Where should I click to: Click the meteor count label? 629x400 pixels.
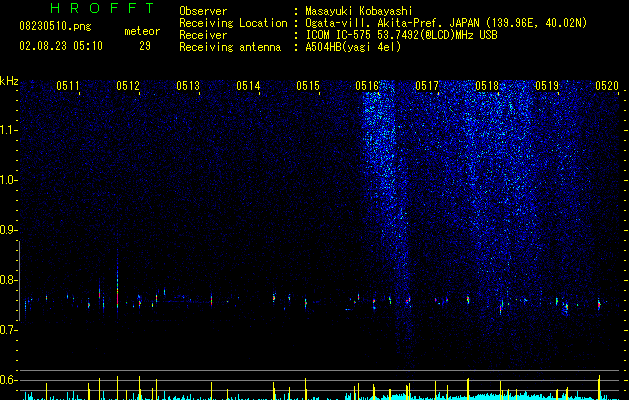[142, 31]
